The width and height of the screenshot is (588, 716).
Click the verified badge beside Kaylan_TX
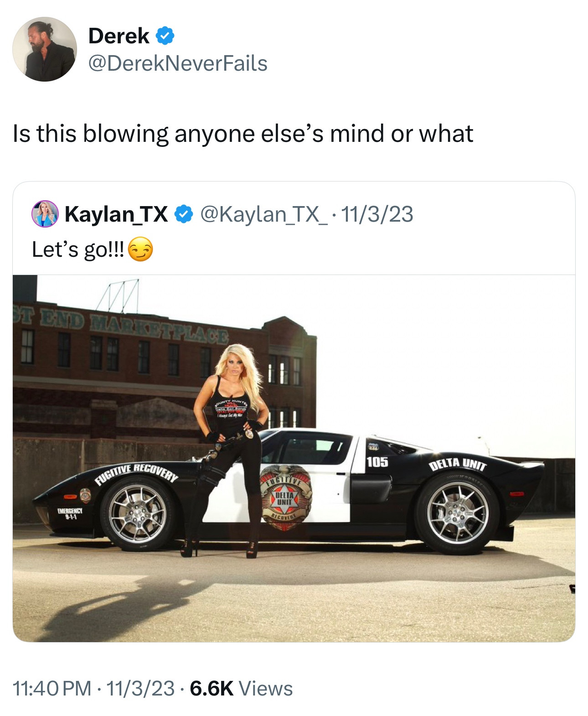pos(184,214)
